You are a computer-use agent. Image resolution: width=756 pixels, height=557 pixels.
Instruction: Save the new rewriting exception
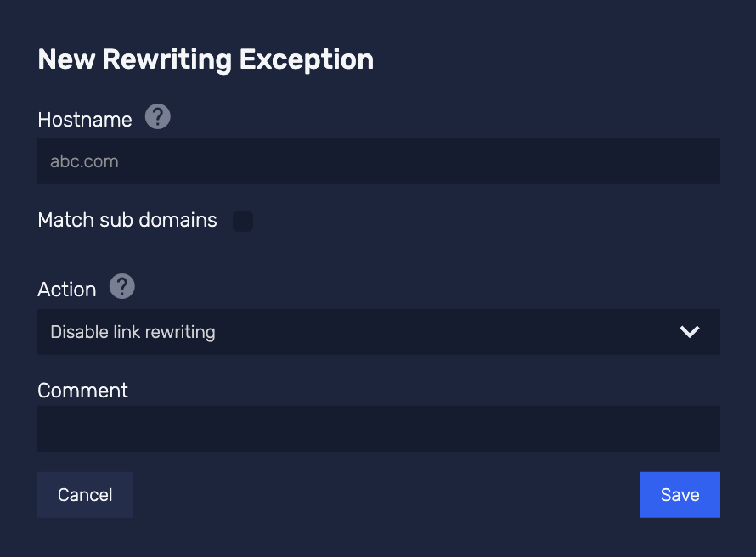pos(680,494)
